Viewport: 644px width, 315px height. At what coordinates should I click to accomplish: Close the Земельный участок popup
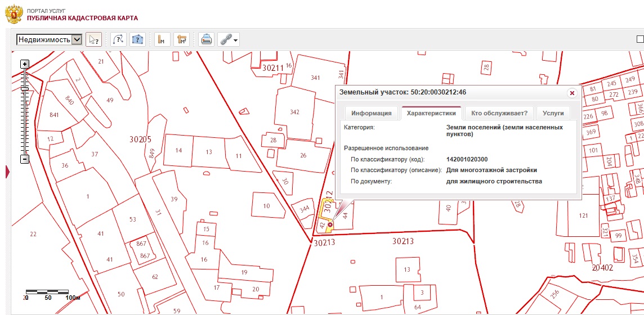click(572, 93)
